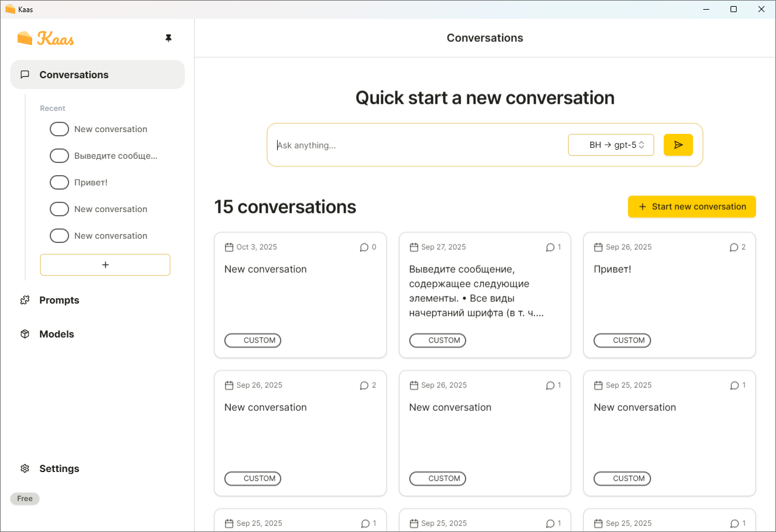
Task: Click the Prompts puzzle piece icon
Action: [25, 300]
